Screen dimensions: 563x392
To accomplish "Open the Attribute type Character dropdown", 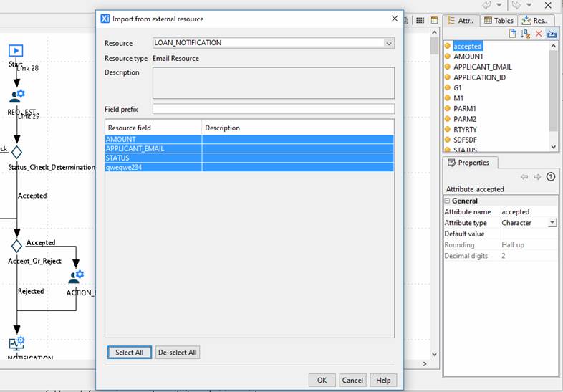I will coord(552,223).
